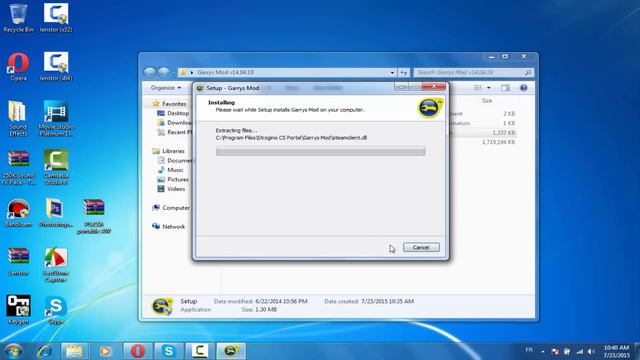
Task: Click the Search Garrys Mod field
Action: click(473, 73)
